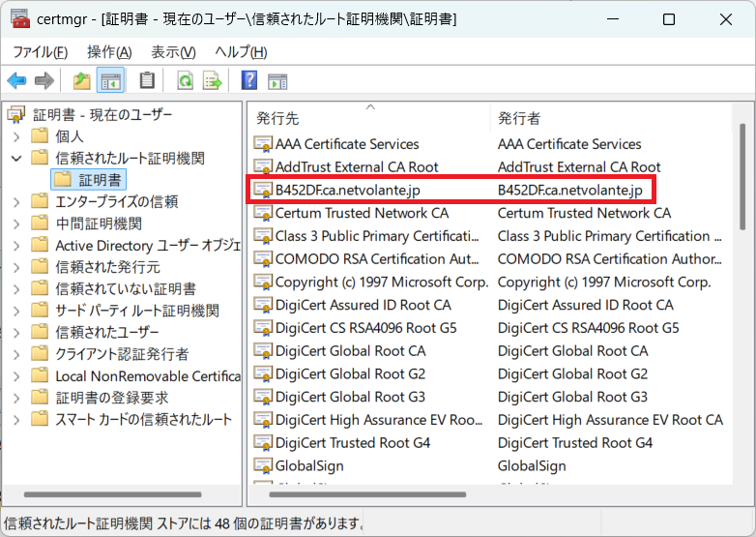This screenshot has height=537, width=756.
Task: Click certificate icon of DigiCert Trusted Root G4
Action: click(263, 442)
